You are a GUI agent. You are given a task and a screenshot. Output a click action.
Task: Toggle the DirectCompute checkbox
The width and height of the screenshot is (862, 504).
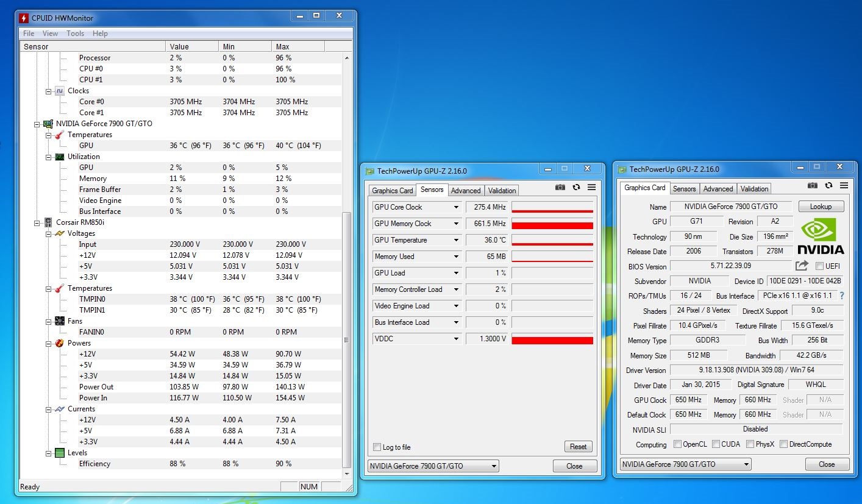click(x=783, y=444)
